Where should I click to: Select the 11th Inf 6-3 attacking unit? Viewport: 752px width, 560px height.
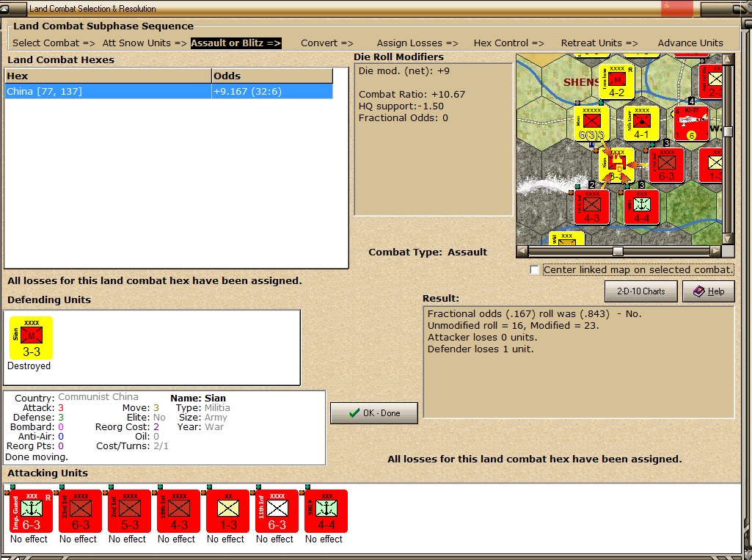[x=277, y=511]
